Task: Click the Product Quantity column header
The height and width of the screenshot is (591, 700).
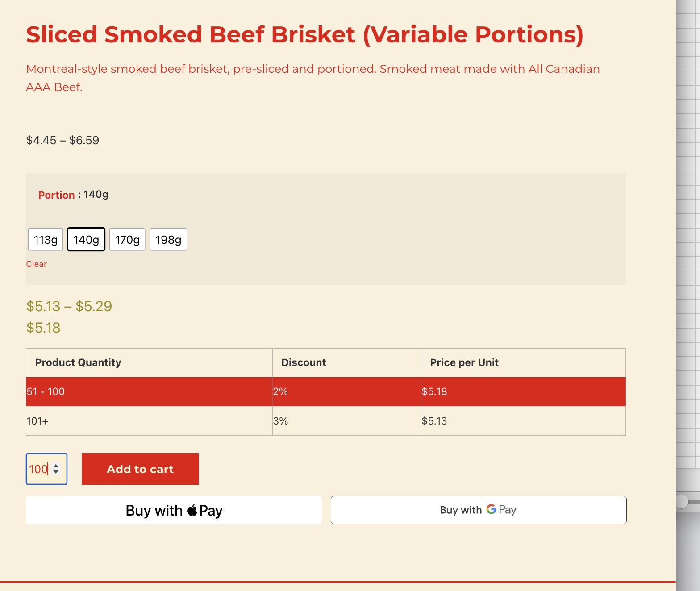Action: pos(78,362)
